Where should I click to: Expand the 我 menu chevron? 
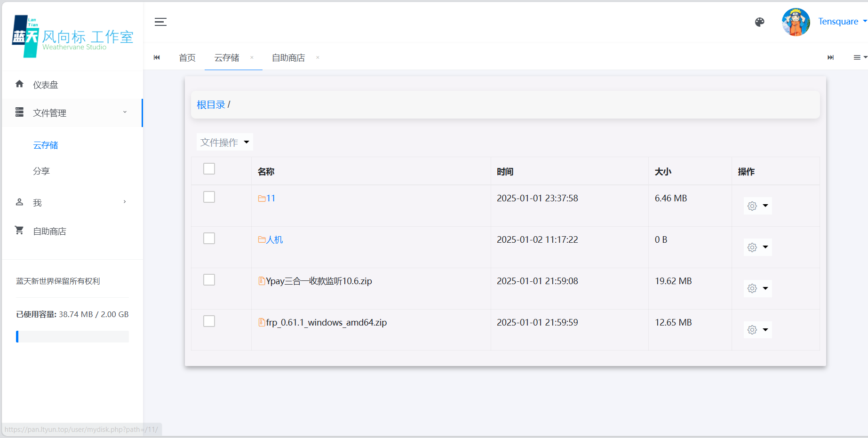[x=125, y=202]
